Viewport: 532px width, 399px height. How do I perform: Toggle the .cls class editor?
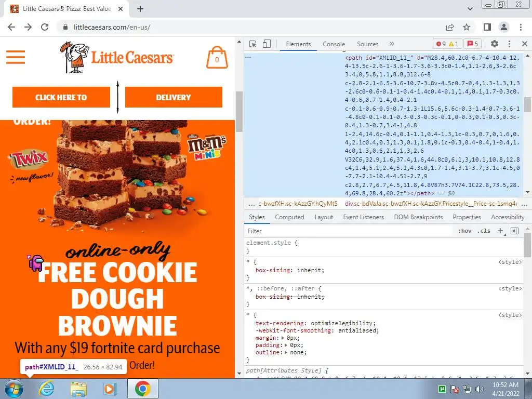(x=484, y=231)
